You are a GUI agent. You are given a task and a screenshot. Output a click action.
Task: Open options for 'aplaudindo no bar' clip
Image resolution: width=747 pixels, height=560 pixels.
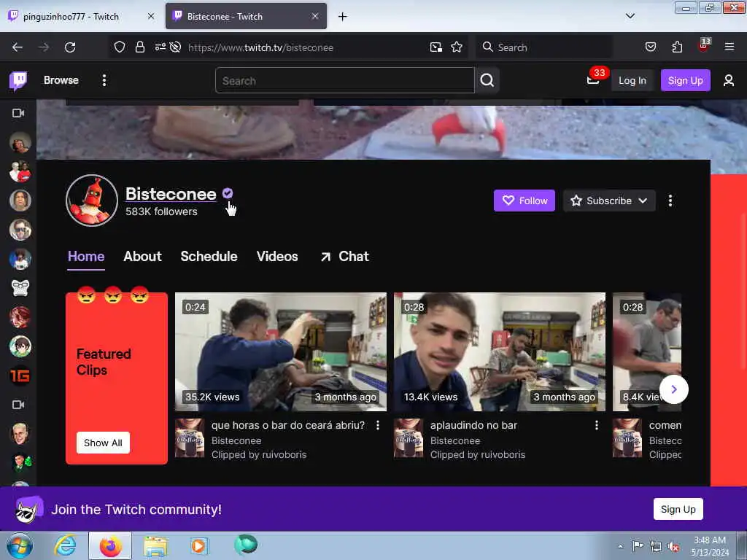tap(597, 425)
